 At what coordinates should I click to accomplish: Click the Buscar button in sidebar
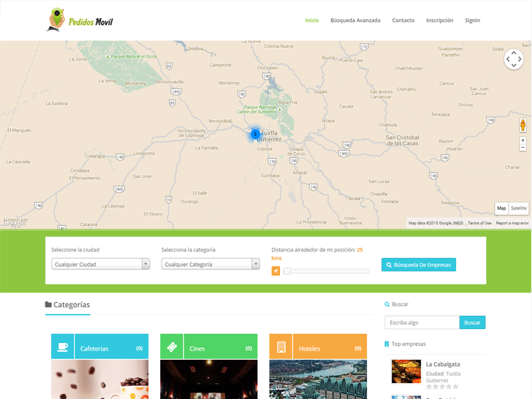pos(472,323)
